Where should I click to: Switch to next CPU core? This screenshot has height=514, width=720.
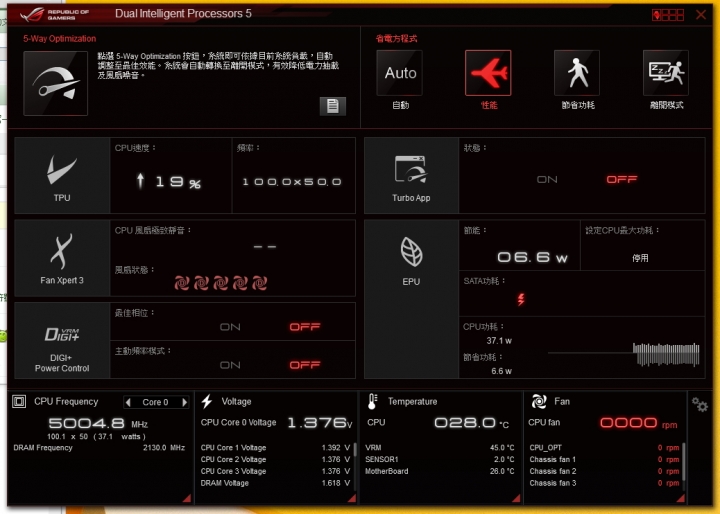[x=184, y=402]
